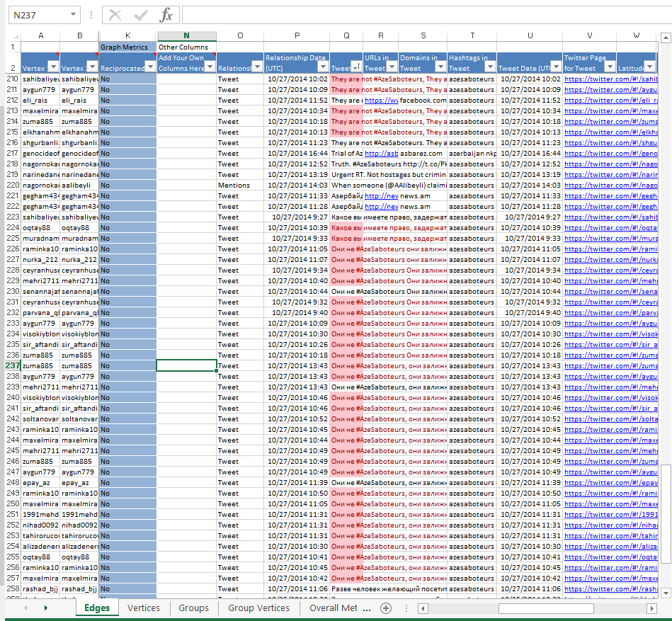Click genocideof cell in column A row 217

(40, 154)
